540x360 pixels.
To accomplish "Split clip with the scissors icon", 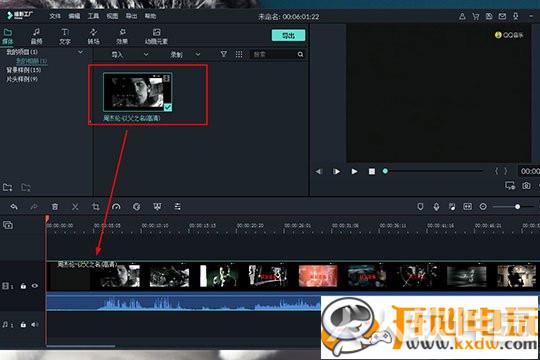I will pyautogui.click(x=75, y=207).
